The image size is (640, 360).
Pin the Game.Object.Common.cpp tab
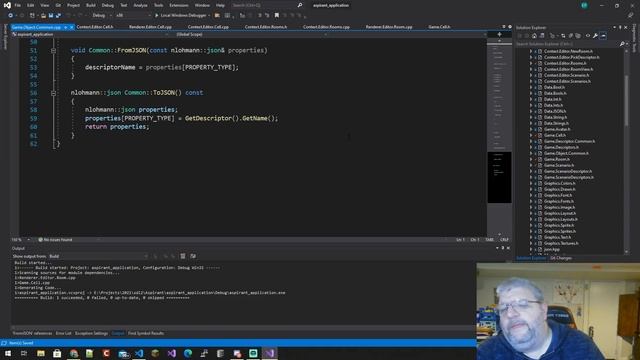point(65,27)
